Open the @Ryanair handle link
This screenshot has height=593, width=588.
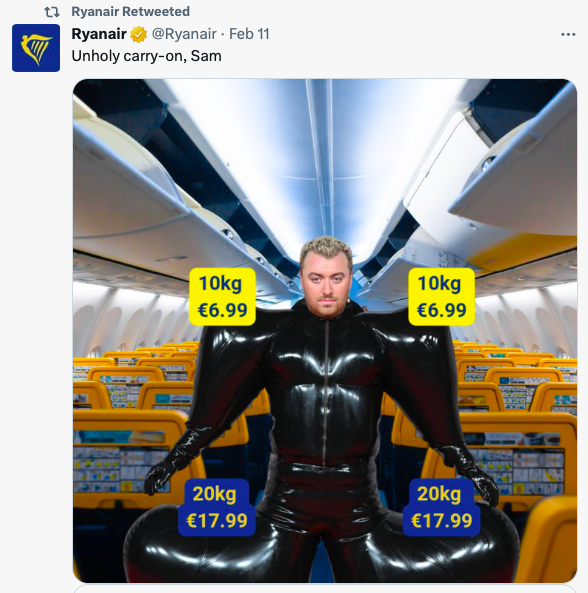pyautogui.click(x=184, y=34)
